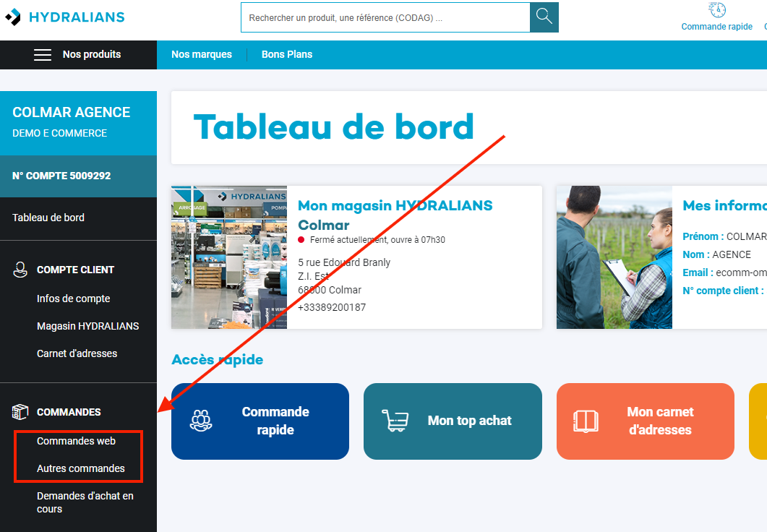Image resolution: width=767 pixels, height=532 pixels.
Task: Click the Mon top achat tile
Action: pos(453,421)
